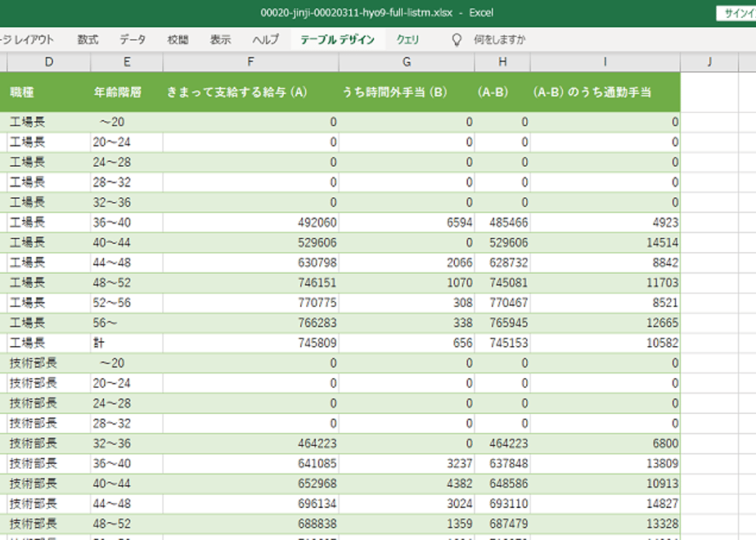756x540 pixels.
Task: Select column I header
Action: pyautogui.click(x=605, y=61)
